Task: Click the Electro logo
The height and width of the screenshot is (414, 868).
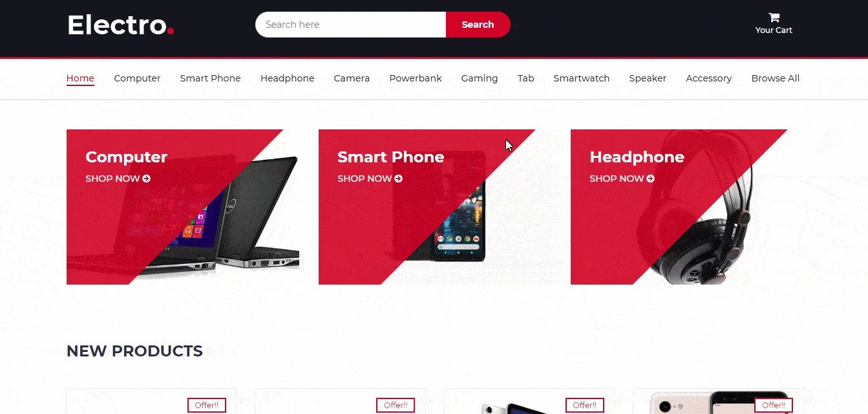Action: pyautogui.click(x=121, y=25)
